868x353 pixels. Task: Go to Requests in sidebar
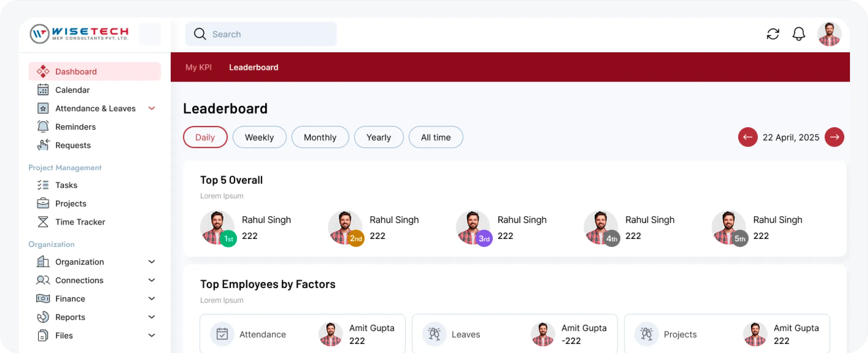point(73,145)
